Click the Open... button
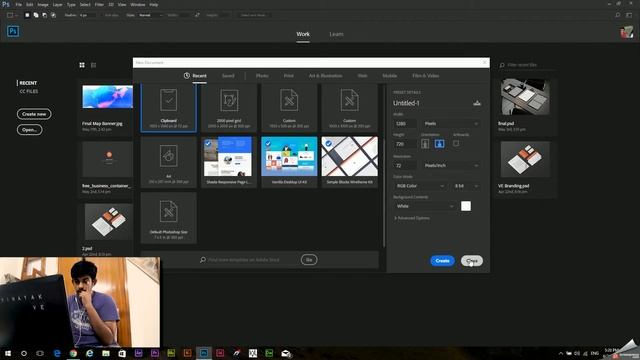The image size is (640, 360). pyautogui.click(x=29, y=130)
